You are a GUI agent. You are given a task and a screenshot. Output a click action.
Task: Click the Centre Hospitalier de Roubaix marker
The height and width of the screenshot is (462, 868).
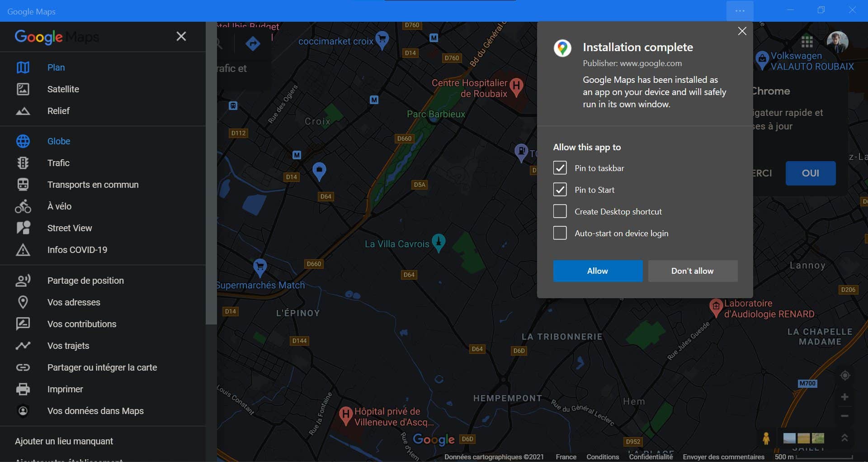click(516, 87)
